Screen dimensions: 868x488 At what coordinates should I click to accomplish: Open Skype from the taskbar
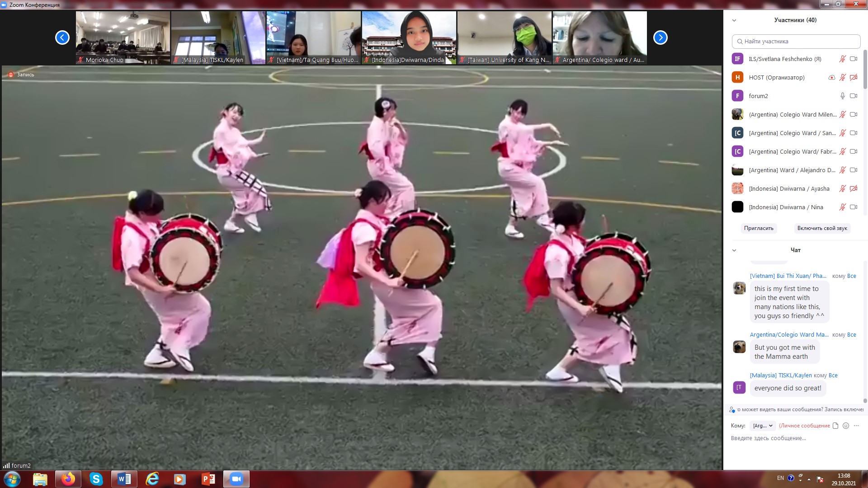coord(96,479)
